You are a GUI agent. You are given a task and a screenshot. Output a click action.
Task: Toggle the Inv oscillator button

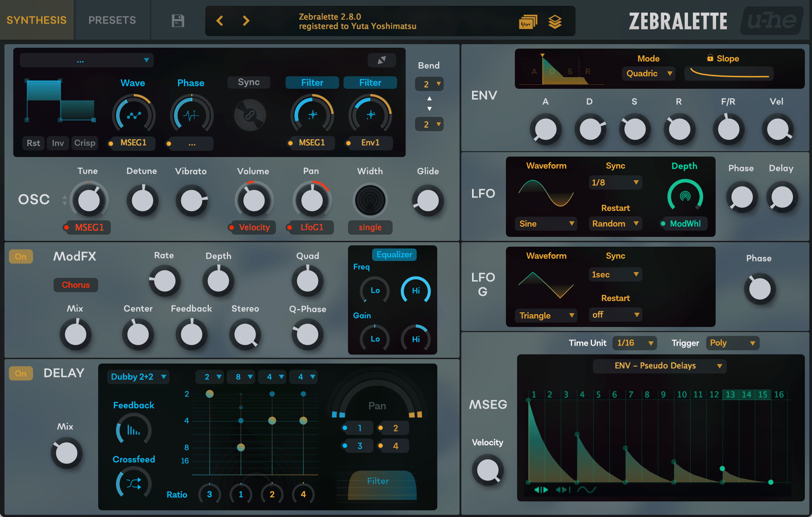58,143
